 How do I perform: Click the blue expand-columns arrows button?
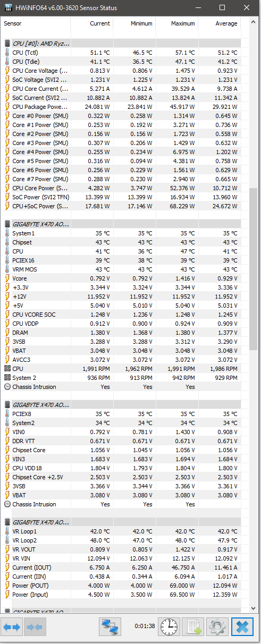click(x=12, y=627)
